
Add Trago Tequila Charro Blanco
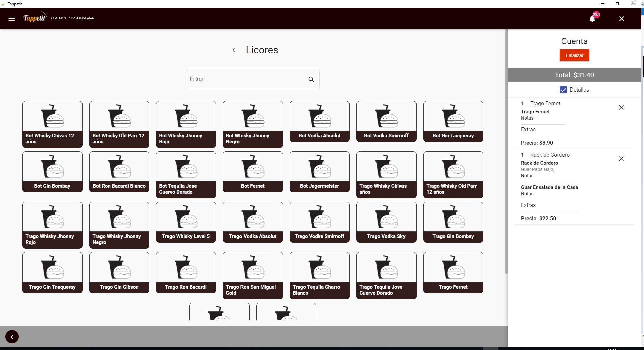(x=320, y=276)
